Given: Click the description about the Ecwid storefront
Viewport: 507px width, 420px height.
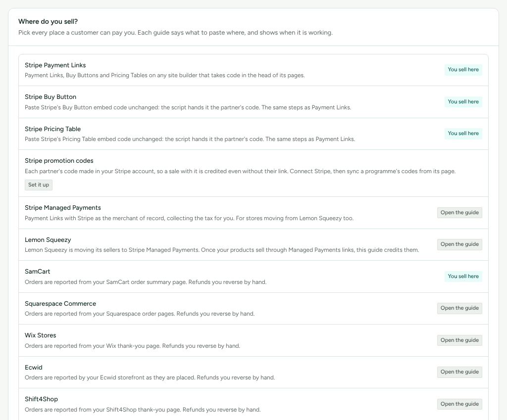Looking at the screenshot, I should [x=150, y=377].
